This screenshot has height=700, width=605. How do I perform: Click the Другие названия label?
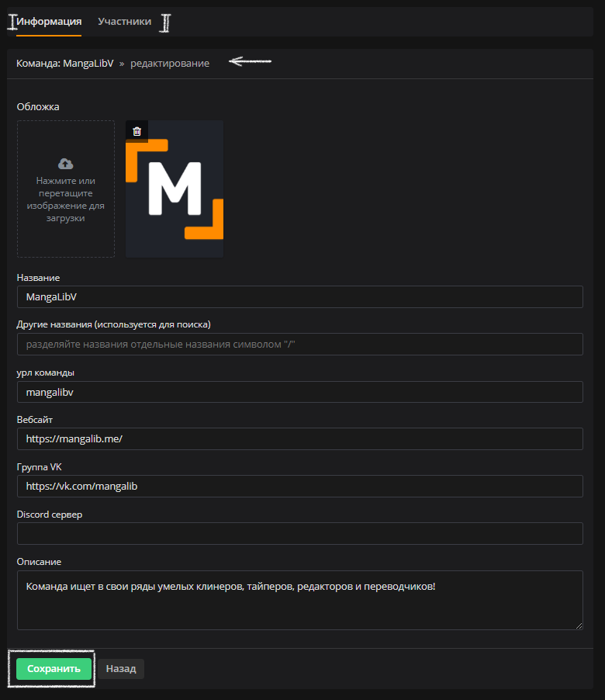click(x=114, y=324)
